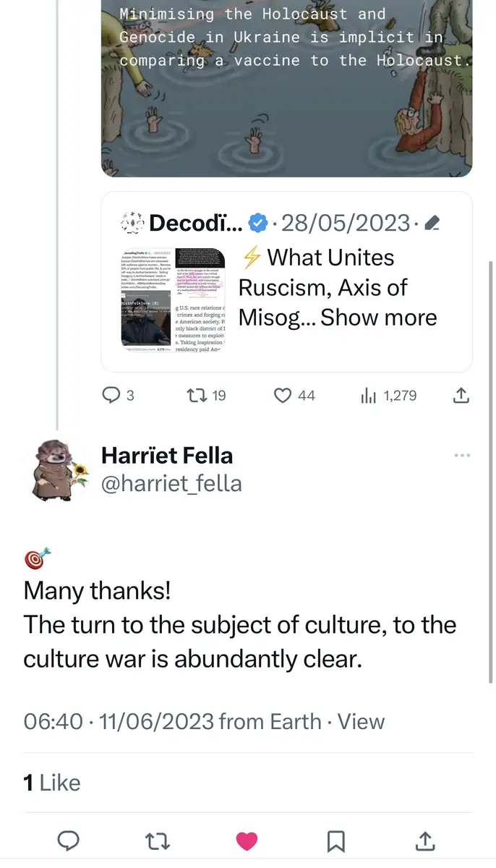Click the page scrollbar on the right
Screen dimensions: 496x868
[x=492, y=470]
